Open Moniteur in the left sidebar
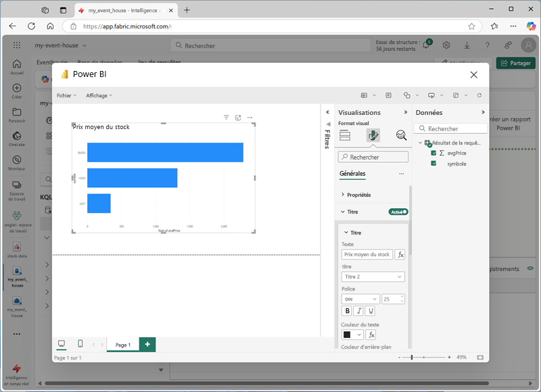 [17, 163]
